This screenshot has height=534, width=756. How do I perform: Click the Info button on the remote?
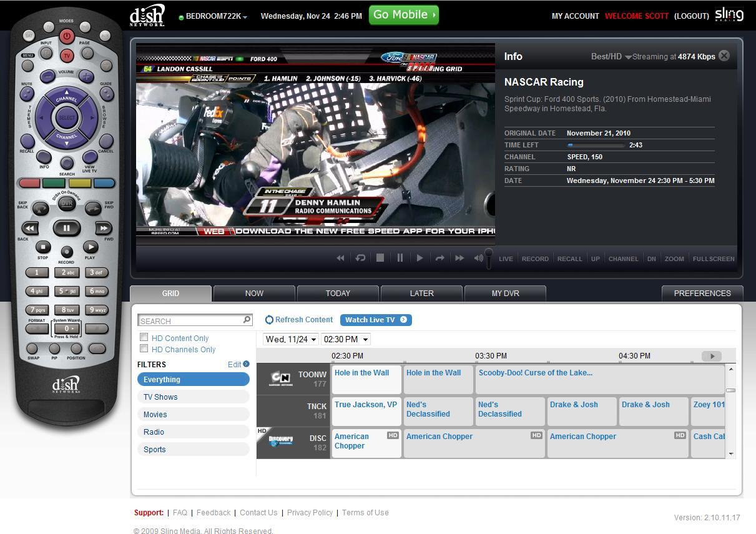[44, 157]
